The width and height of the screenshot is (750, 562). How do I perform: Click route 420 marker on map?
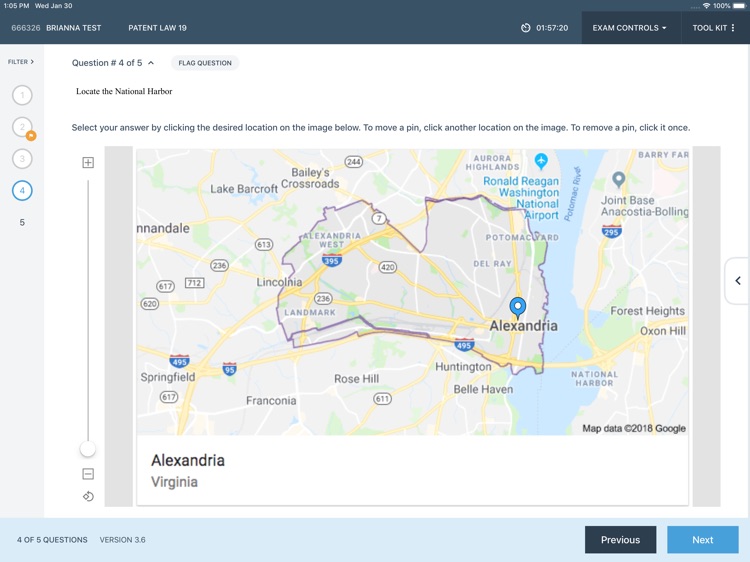pyautogui.click(x=387, y=267)
